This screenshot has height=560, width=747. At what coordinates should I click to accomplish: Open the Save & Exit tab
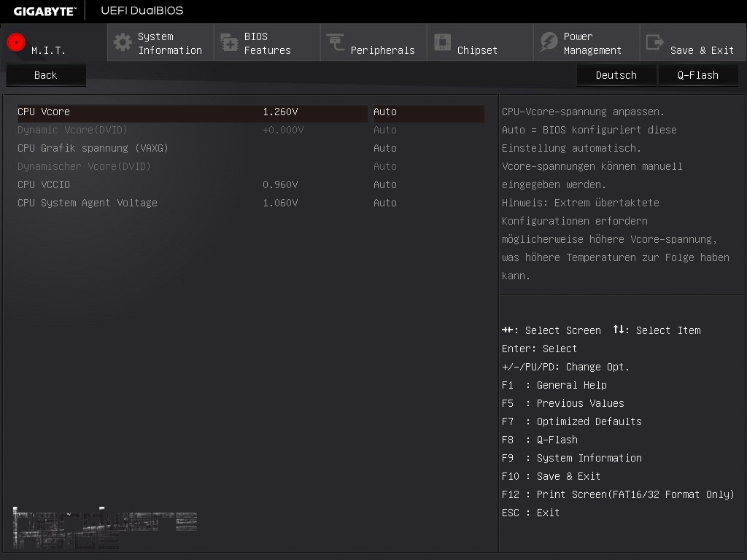click(693, 43)
